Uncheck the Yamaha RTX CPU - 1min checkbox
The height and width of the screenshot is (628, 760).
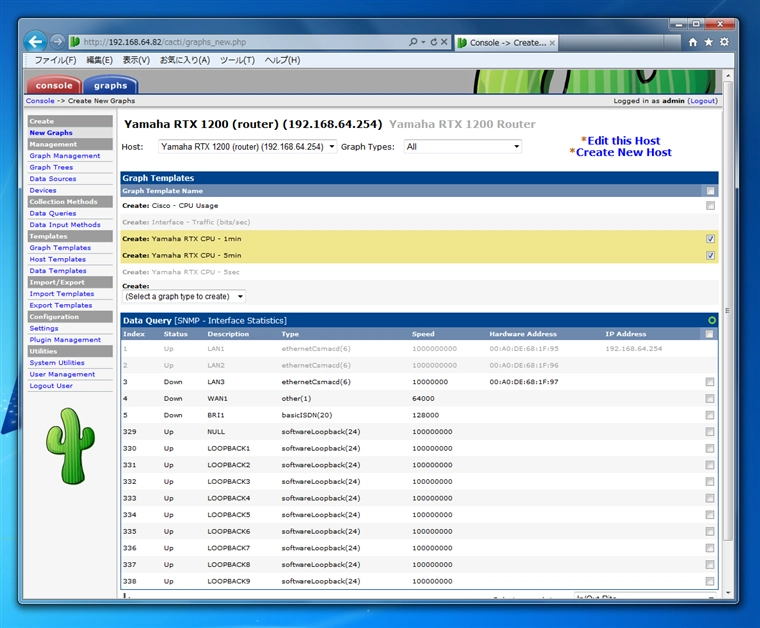pos(710,239)
